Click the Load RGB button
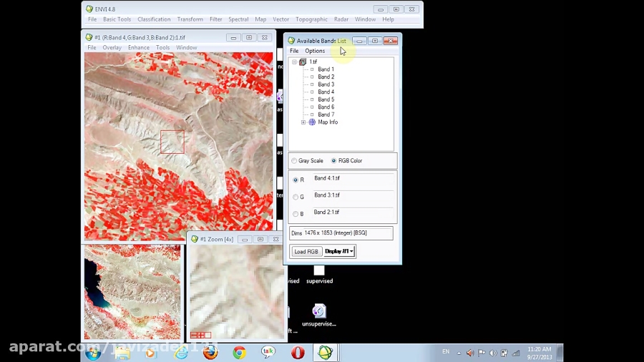Image resolution: width=644 pixels, height=362 pixels. (x=306, y=252)
